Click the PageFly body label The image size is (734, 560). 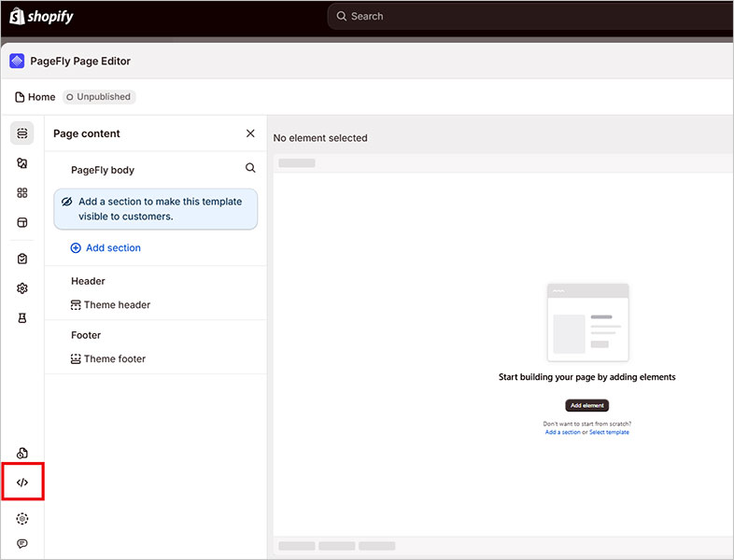103,170
